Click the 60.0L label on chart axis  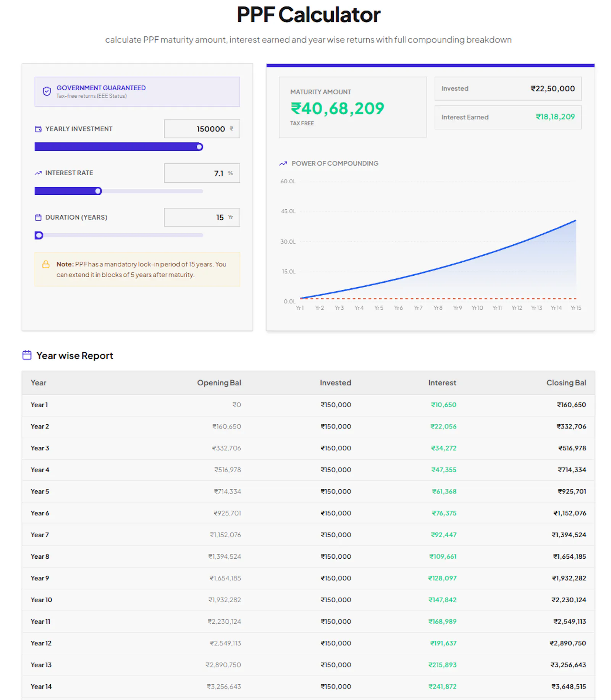click(x=288, y=181)
